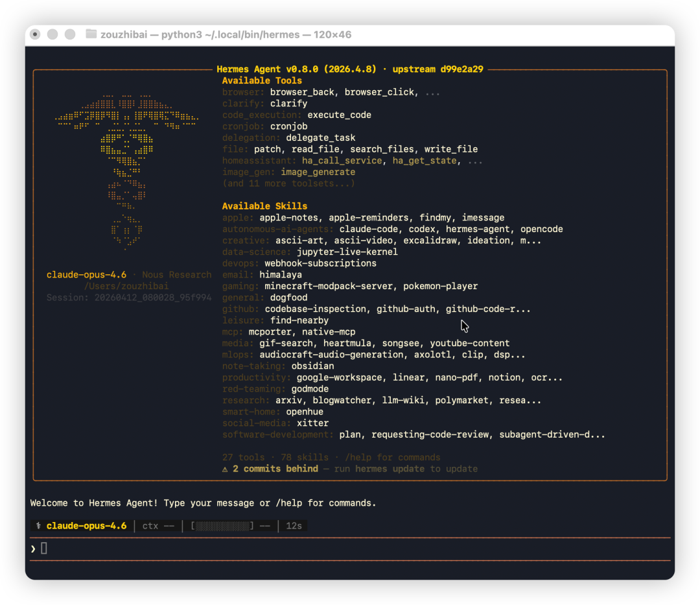Click 'polymarket' skill

tap(461, 401)
